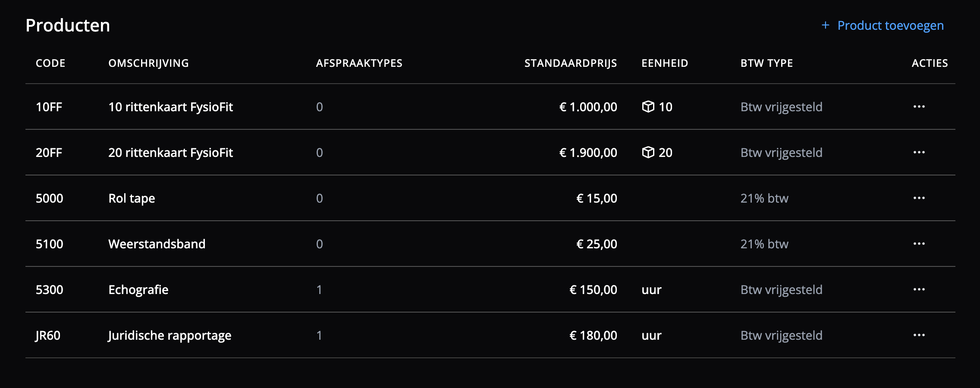Click the € 25,00 price of Weerstandsband
The image size is (980, 388).
[x=597, y=244]
